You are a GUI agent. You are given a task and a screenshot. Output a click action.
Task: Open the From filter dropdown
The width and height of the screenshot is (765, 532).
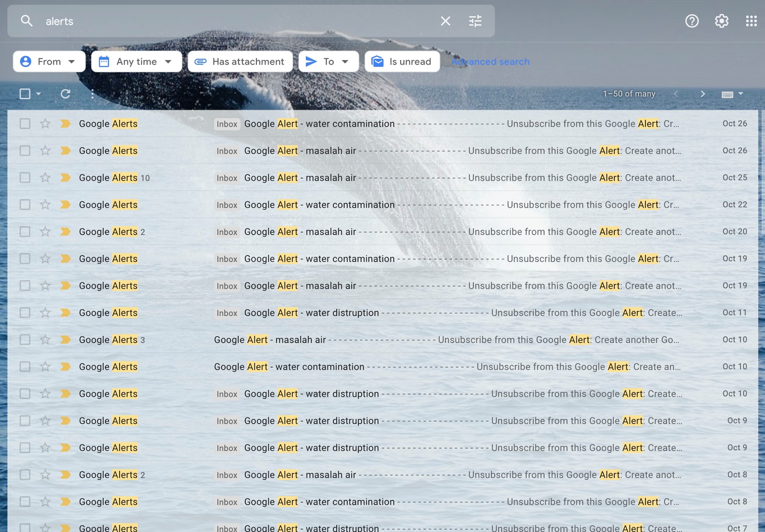point(49,61)
